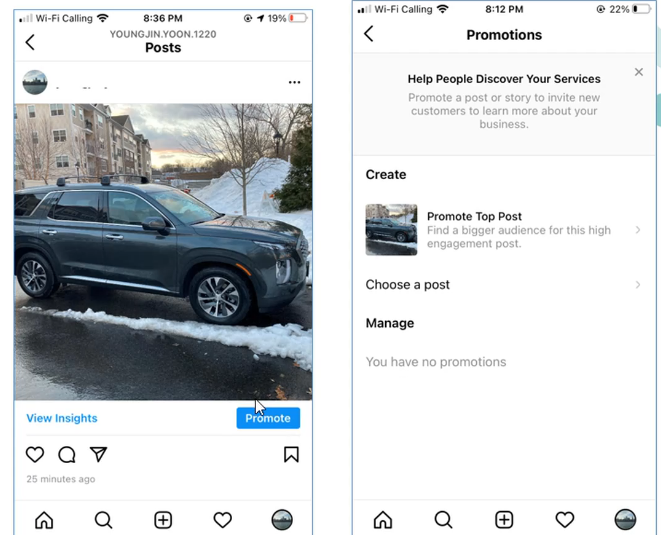The height and width of the screenshot is (535, 661).
Task: Go to Home tab in left phone
Action: (x=44, y=520)
